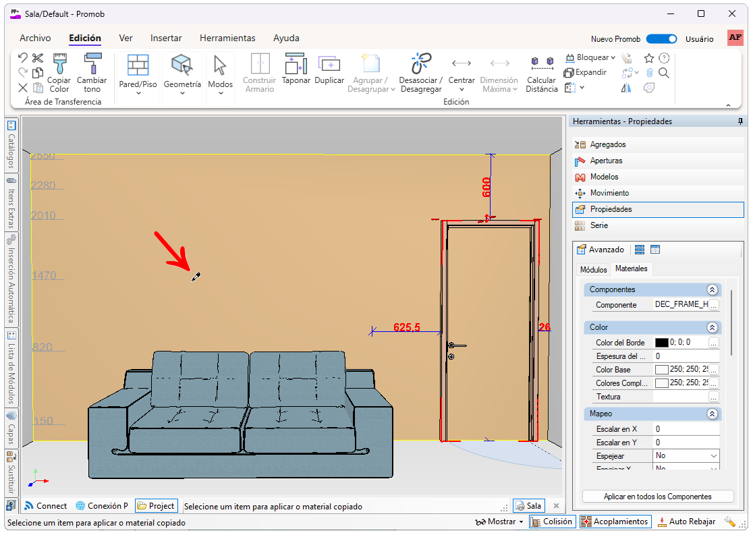This screenshot has height=560, width=753.
Task: Toggle Acoplamientos snapping in status bar
Action: 615,522
